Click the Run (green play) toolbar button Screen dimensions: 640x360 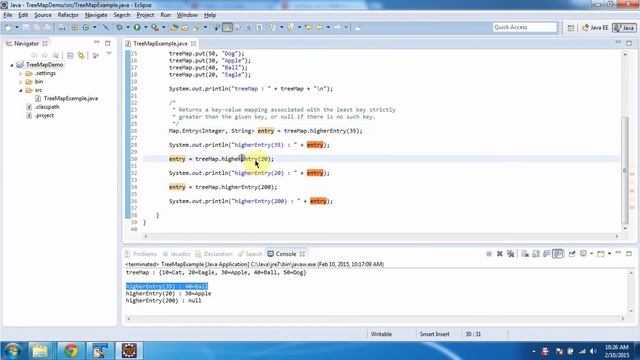click(x=137, y=27)
